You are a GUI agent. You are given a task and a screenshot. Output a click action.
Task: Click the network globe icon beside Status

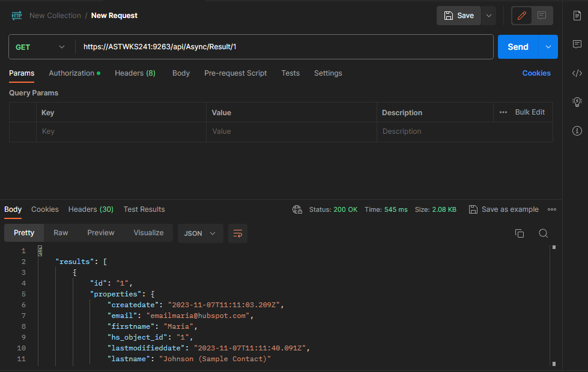click(x=297, y=209)
